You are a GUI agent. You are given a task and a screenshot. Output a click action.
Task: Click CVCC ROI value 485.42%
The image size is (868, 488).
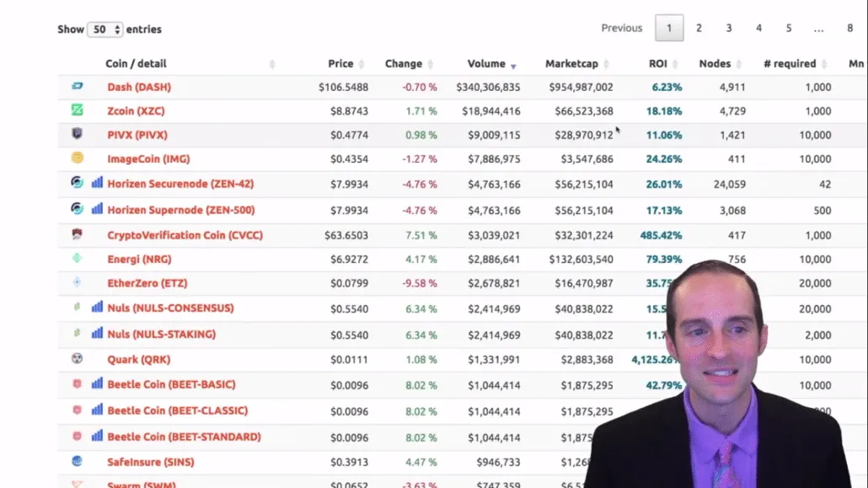tap(661, 235)
